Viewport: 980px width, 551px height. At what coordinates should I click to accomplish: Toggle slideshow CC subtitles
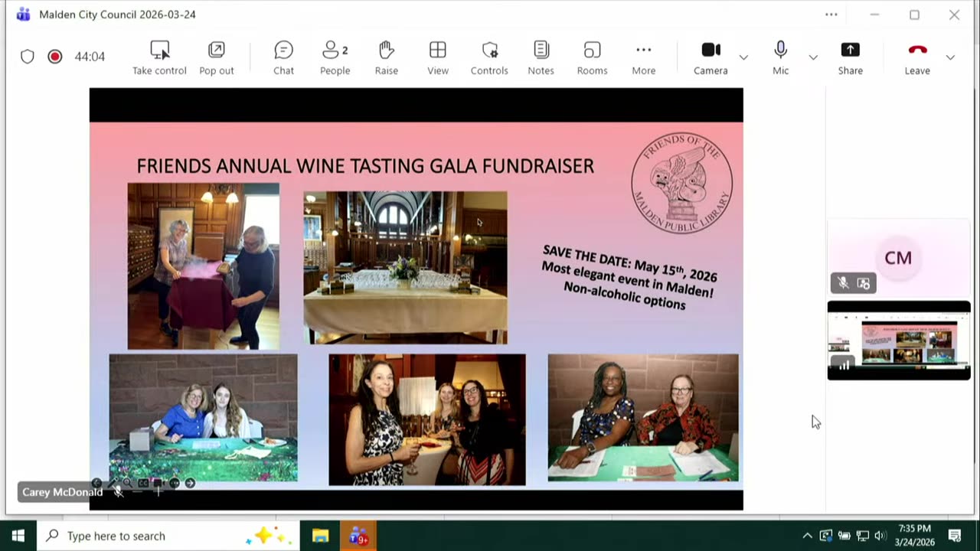pyautogui.click(x=143, y=483)
